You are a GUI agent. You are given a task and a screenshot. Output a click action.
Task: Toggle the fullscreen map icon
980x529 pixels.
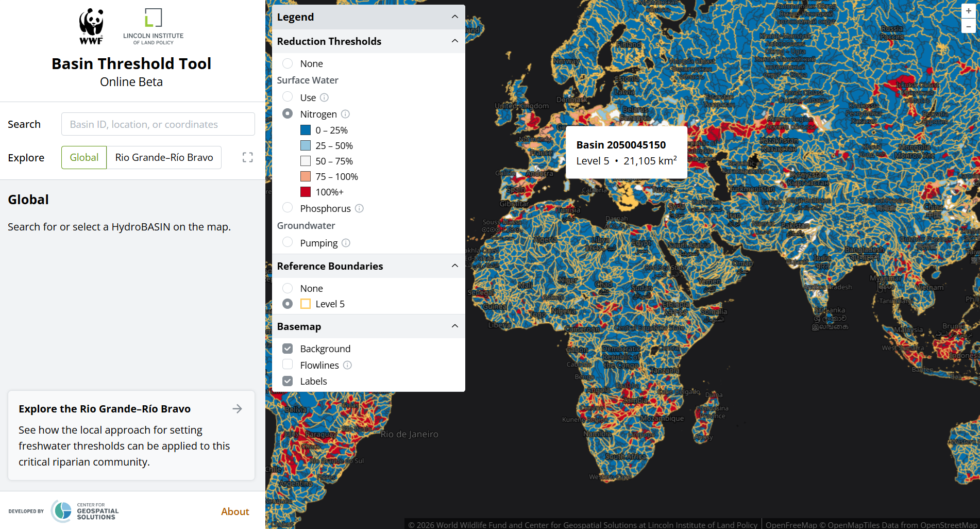[248, 157]
